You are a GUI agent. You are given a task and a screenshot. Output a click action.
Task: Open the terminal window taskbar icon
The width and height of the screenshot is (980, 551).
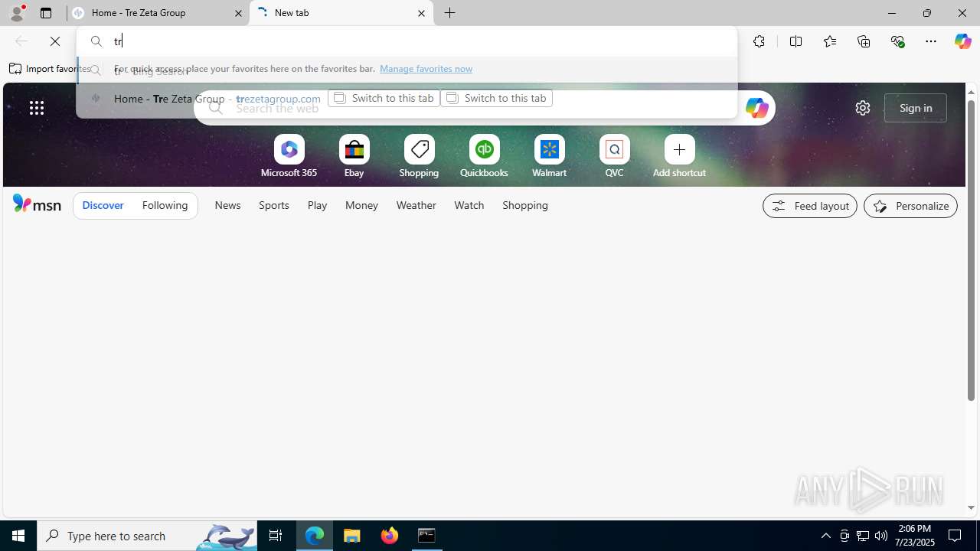(426, 536)
